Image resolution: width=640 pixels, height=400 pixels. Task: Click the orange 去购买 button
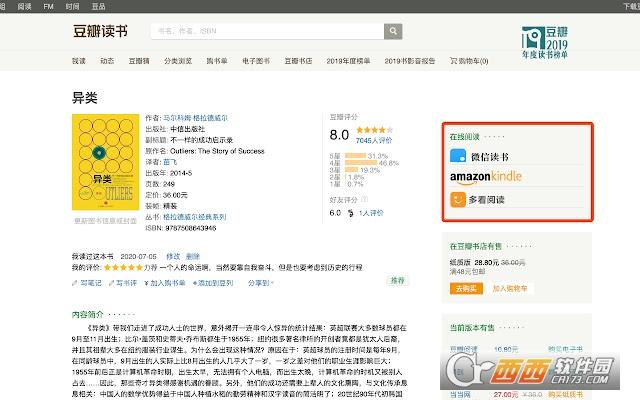click(466, 289)
